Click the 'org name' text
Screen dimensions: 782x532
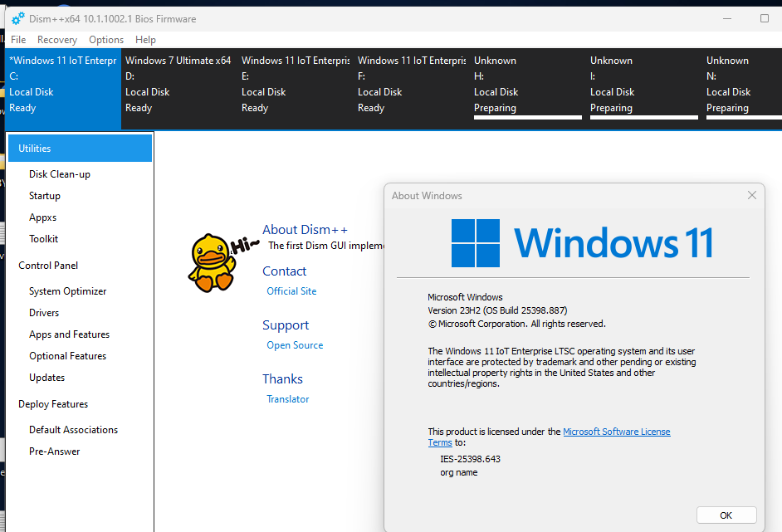coord(459,473)
